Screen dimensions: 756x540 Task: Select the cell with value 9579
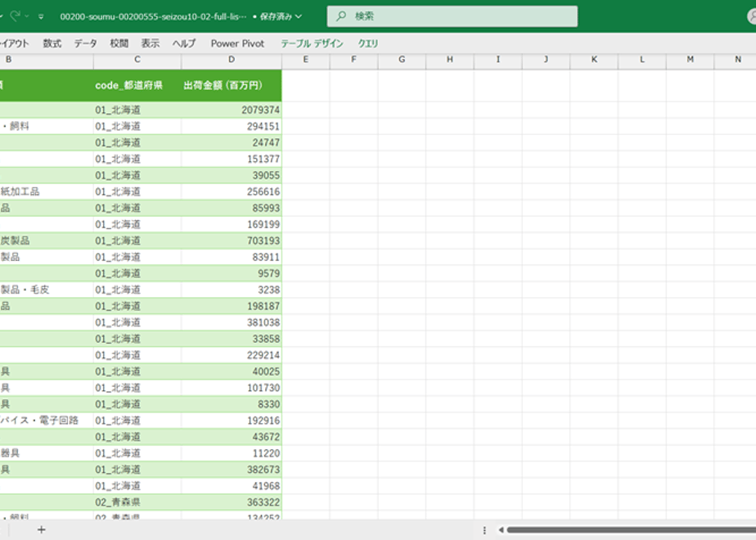232,273
